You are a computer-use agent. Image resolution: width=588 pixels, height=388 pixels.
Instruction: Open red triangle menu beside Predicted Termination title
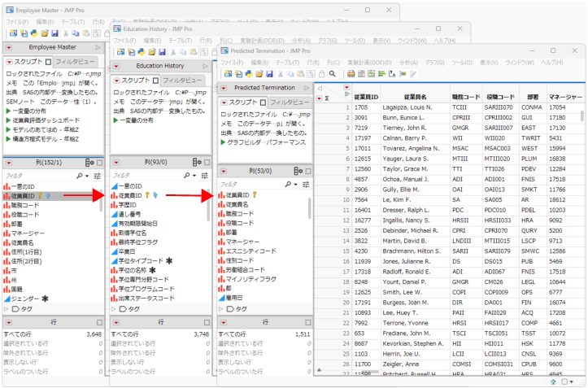(x=224, y=88)
